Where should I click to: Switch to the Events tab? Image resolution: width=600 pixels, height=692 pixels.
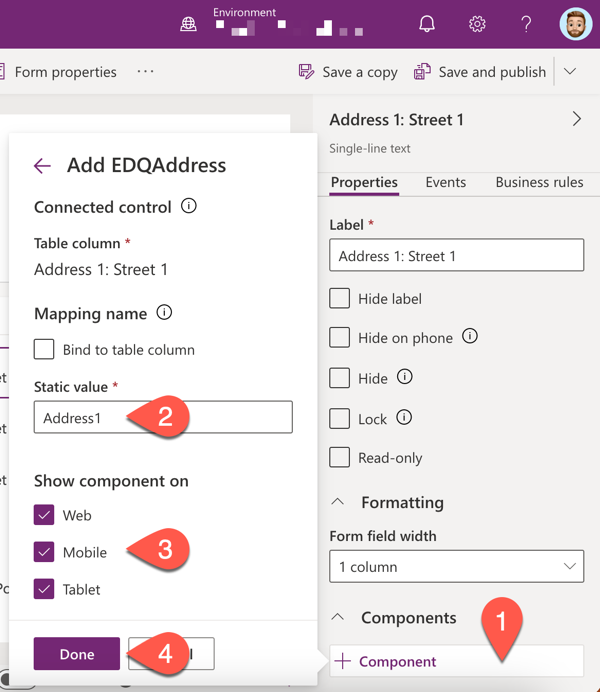coord(446,182)
